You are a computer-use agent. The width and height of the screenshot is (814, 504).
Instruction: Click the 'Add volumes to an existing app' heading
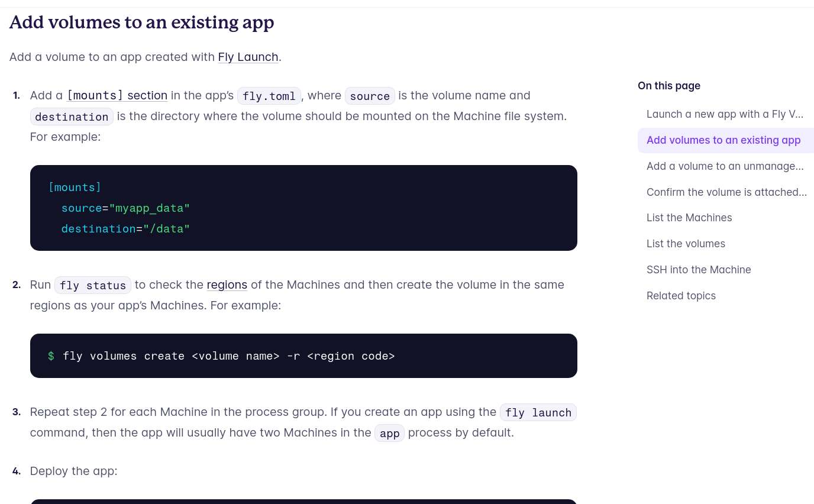(141, 22)
